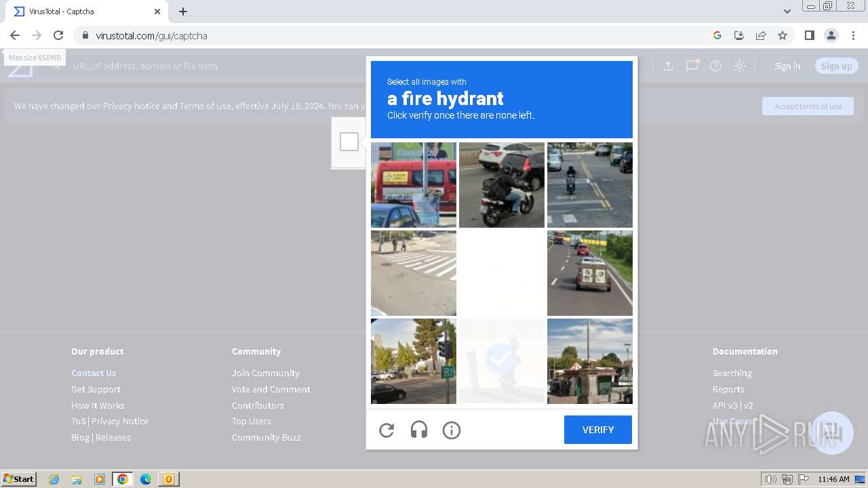Open the Searching documentation link
This screenshot has height=488, width=868.
(732, 373)
